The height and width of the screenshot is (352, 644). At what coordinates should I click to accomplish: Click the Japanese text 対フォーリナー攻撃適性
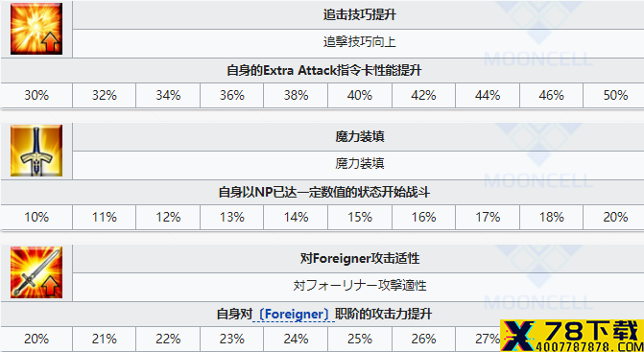tap(360, 286)
